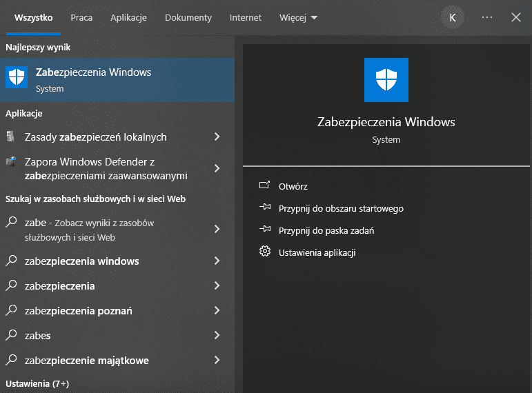Viewport: 532px width, 393px height.
Task: Open Zapora Windows Defender z zabezpieczeniami zaawansowanymi
Action: tap(117, 168)
